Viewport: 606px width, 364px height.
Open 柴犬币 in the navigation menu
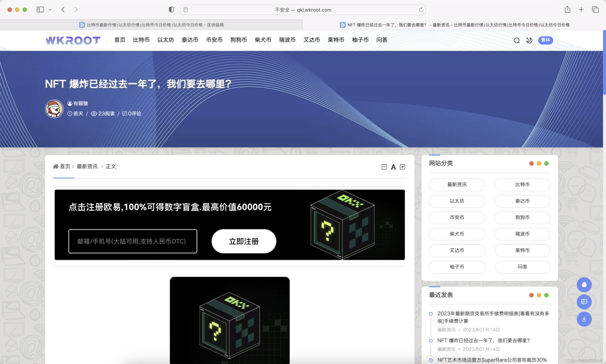click(x=263, y=40)
